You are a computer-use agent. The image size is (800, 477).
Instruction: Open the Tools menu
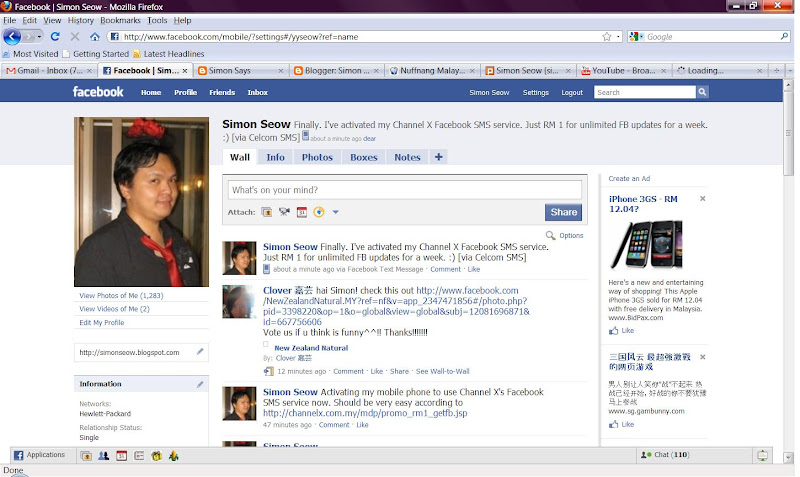click(157, 20)
